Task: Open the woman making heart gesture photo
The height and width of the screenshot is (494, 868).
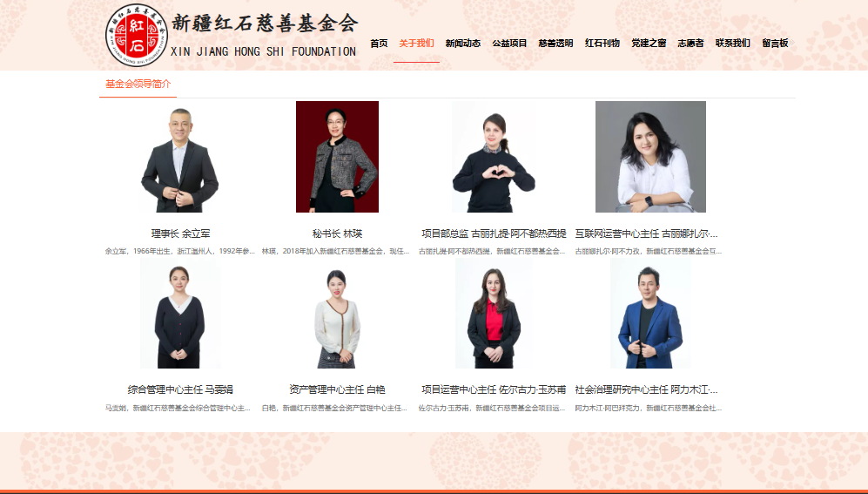Action: coord(494,157)
